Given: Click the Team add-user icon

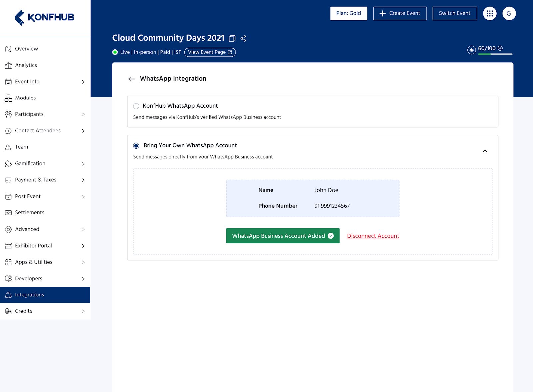Looking at the screenshot, I should coord(8,147).
